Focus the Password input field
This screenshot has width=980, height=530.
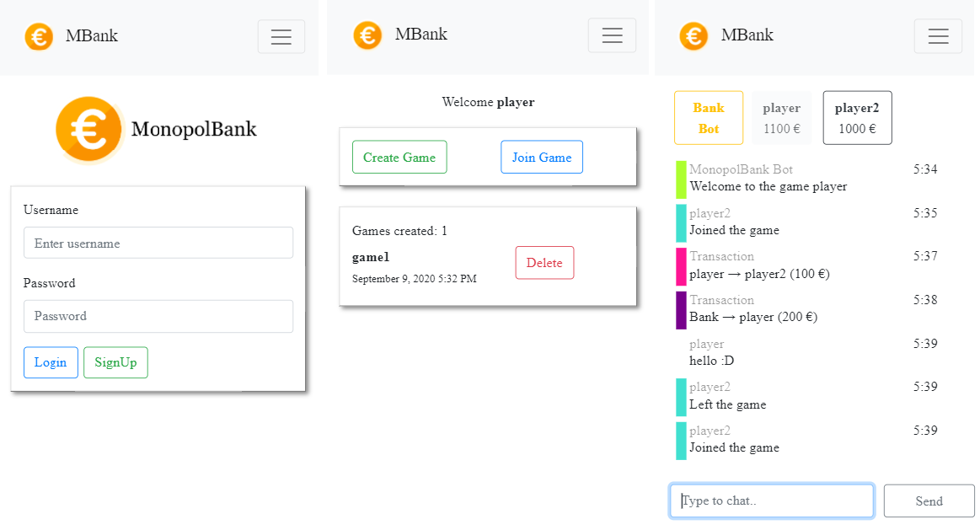tap(158, 316)
